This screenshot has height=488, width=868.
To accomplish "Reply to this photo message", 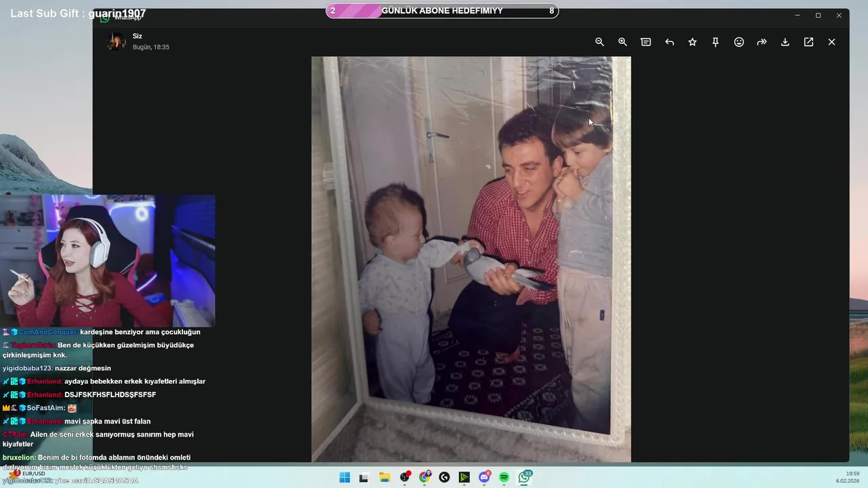I will coord(669,42).
